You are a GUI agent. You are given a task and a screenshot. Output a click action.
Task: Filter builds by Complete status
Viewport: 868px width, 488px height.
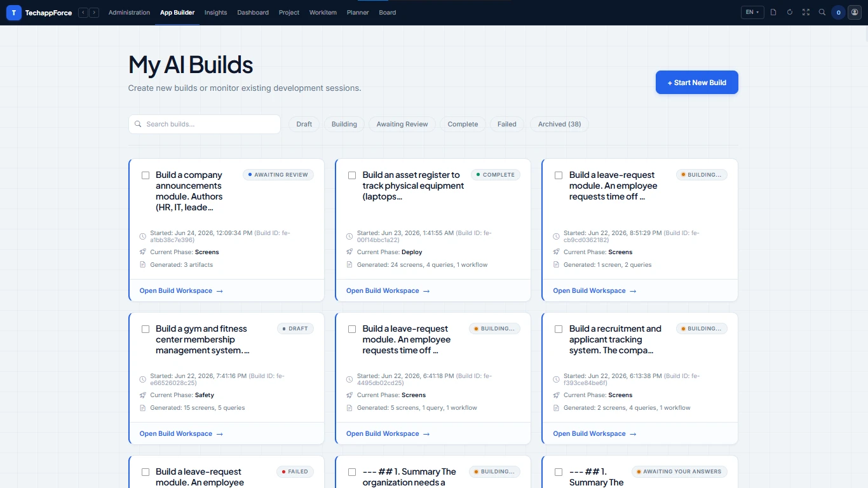[463, 124]
